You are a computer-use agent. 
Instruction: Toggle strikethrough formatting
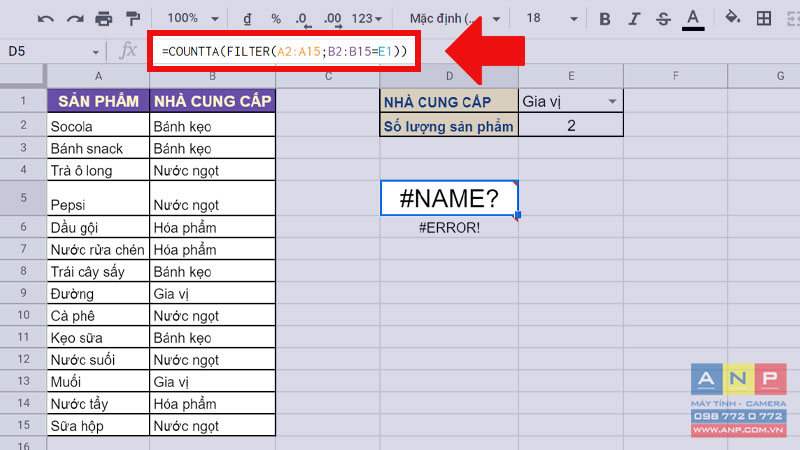(x=663, y=19)
